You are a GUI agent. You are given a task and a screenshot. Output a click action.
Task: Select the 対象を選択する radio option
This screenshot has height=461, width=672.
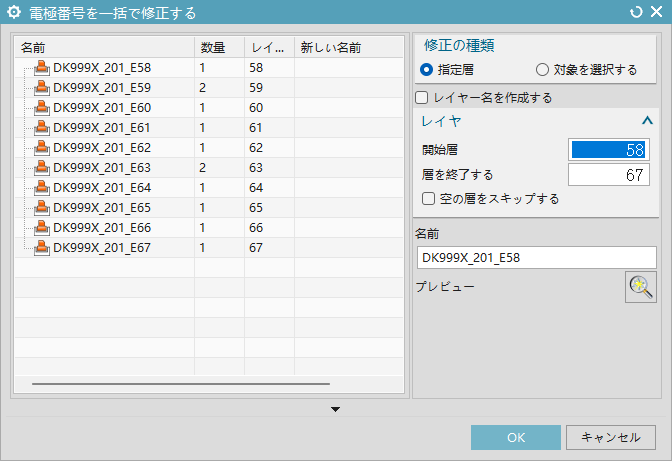(542, 70)
